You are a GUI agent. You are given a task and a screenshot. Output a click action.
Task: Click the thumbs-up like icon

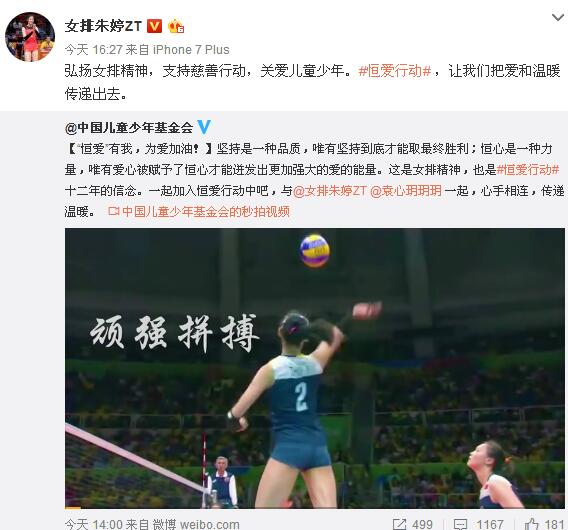coord(532,524)
